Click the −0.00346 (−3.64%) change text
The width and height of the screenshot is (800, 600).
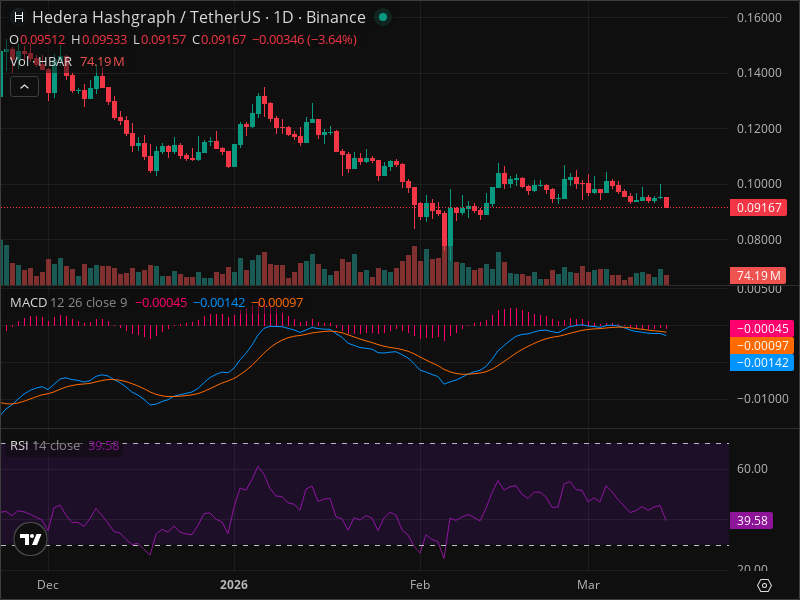(x=305, y=40)
